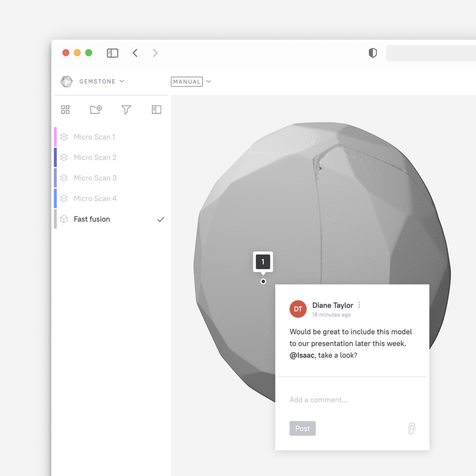Image resolution: width=476 pixels, height=476 pixels.
Task: Click the Add a comment field
Action: (x=352, y=400)
